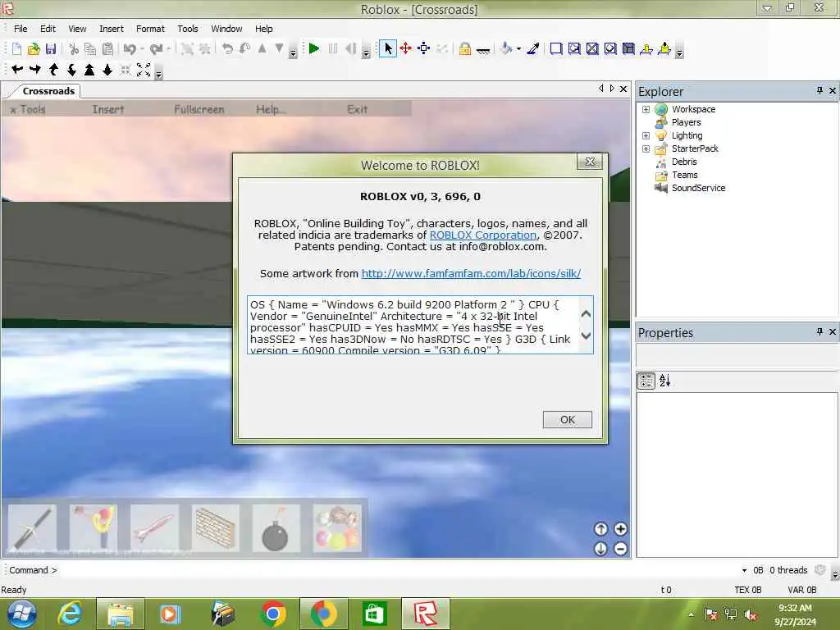Open the Command bar dropdown arrow
The height and width of the screenshot is (630, 840).
pos(744,571)
